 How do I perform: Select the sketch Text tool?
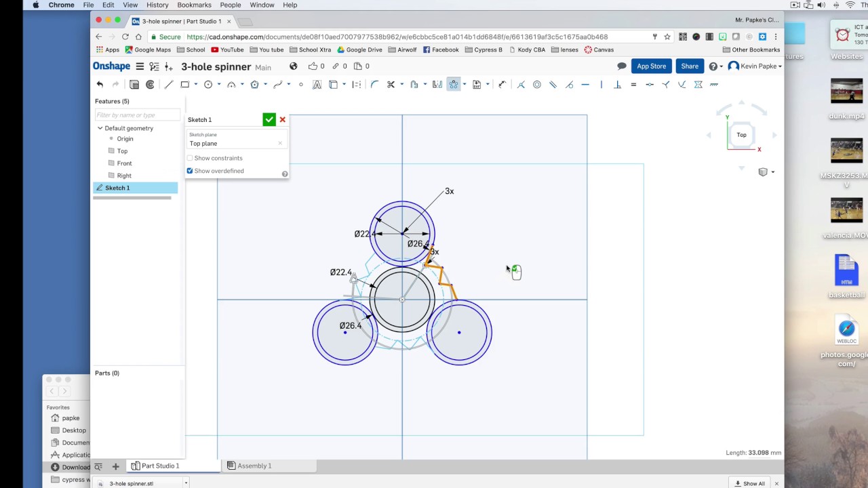click(x=317, y=85)
